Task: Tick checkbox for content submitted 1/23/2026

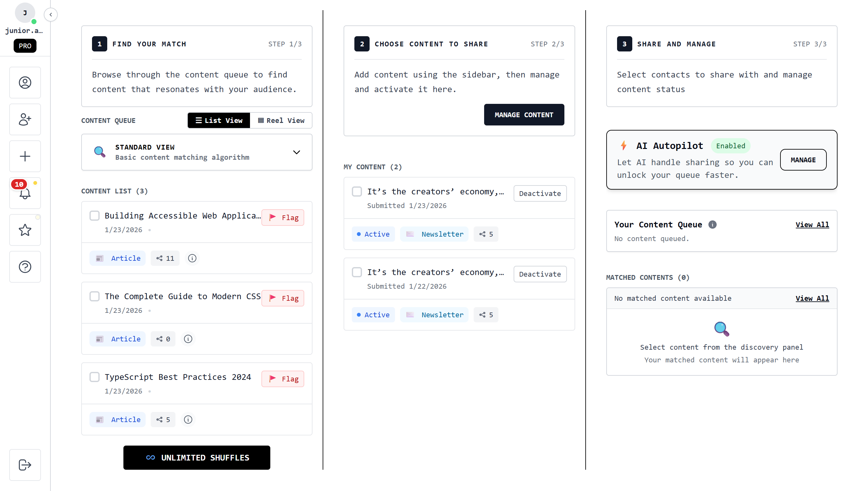Action: tap(357, 192)
